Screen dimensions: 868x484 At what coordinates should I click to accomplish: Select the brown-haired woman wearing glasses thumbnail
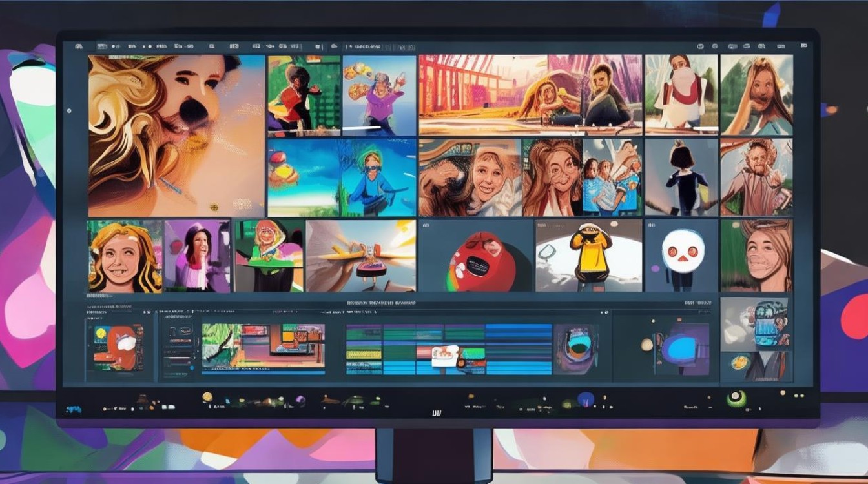[553, 178]
